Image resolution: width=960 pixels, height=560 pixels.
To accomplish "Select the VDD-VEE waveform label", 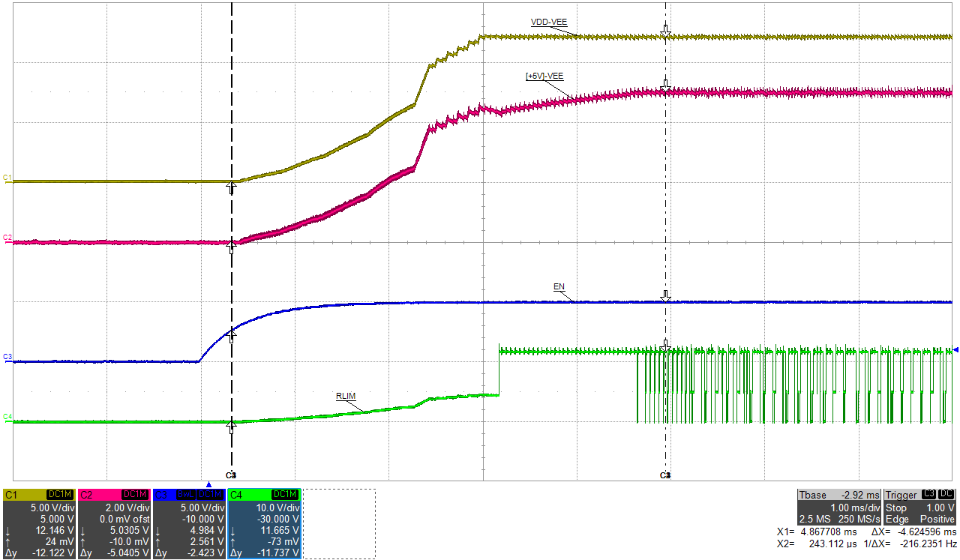I will [549, 22].
